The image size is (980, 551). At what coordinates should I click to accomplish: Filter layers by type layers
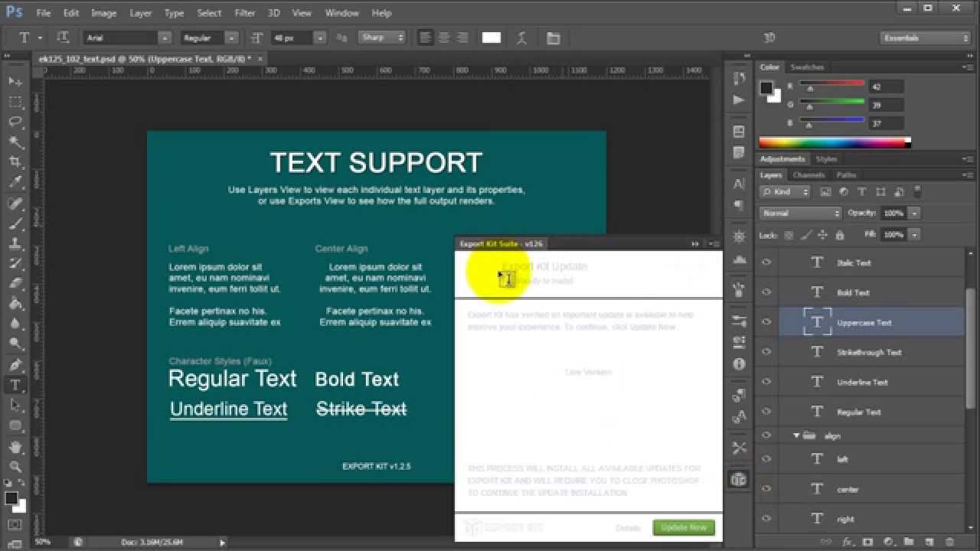pos(861,192)
